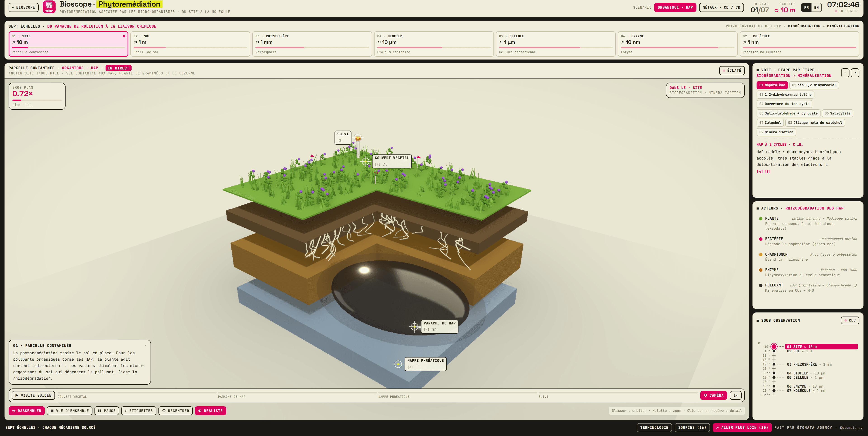
Task: Click the orange Suivi monitoring marker
Action: coord(358,138)
